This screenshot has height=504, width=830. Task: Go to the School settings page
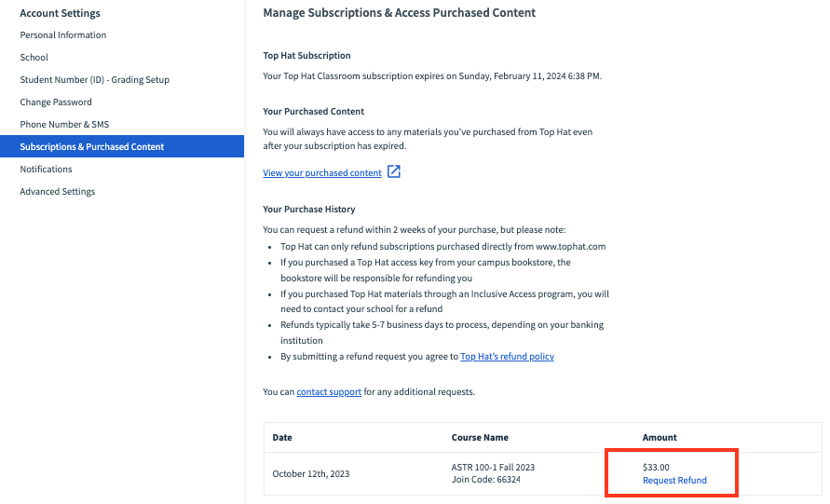click(x=34, y=58)
